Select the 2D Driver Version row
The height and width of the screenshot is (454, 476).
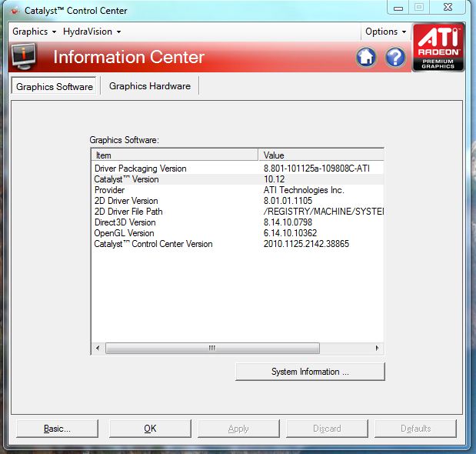pos(238,201)
